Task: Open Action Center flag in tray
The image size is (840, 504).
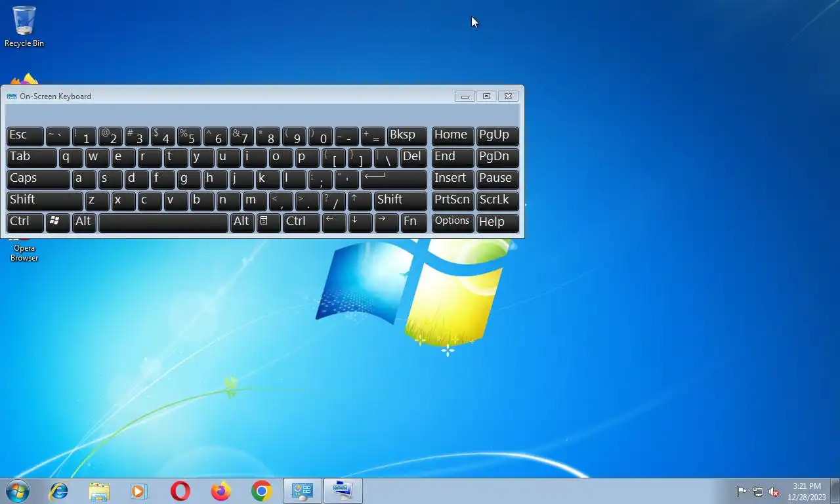Action: tap(742, 492)
